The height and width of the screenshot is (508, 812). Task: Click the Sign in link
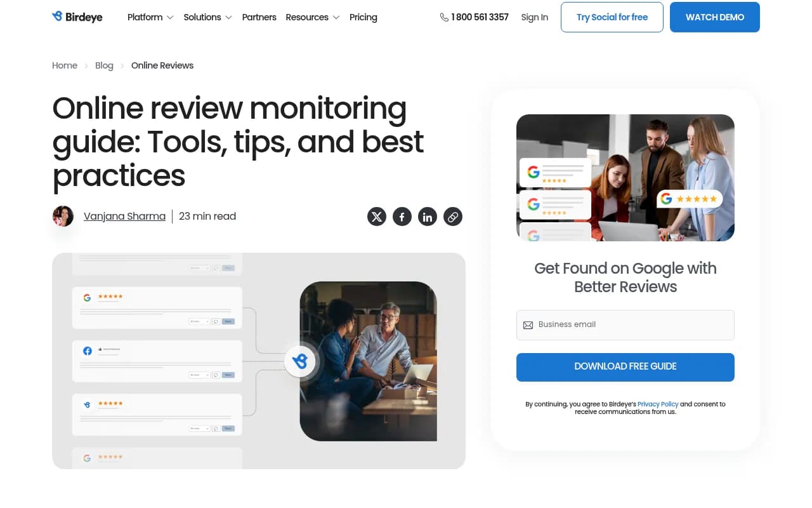point(534,17)
